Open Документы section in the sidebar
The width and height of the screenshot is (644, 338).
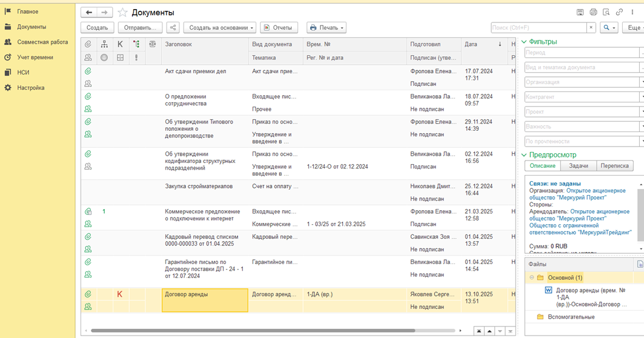[32, 27]
